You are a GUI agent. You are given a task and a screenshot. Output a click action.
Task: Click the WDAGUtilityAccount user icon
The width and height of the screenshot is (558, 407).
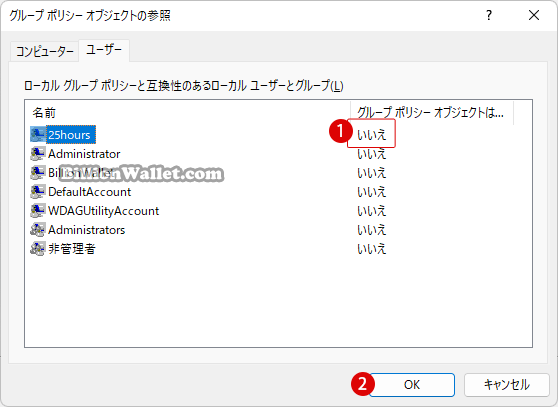coord(38,211)
